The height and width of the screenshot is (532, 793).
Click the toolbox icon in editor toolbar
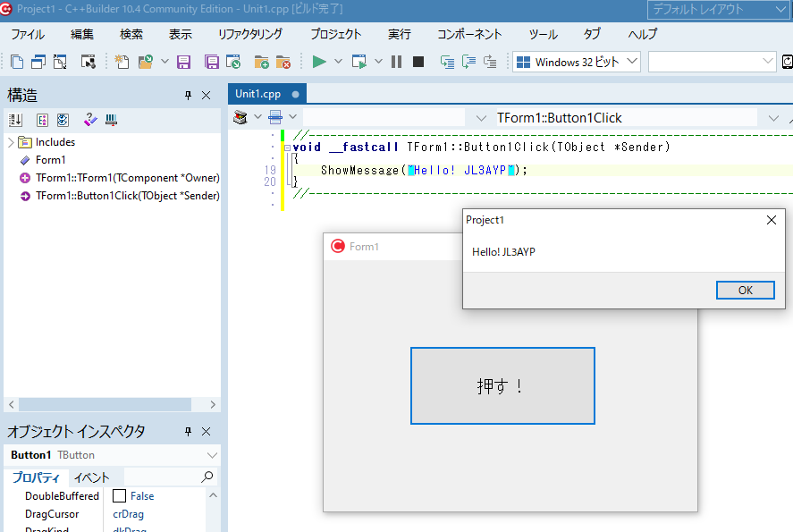tap(240, 117)
